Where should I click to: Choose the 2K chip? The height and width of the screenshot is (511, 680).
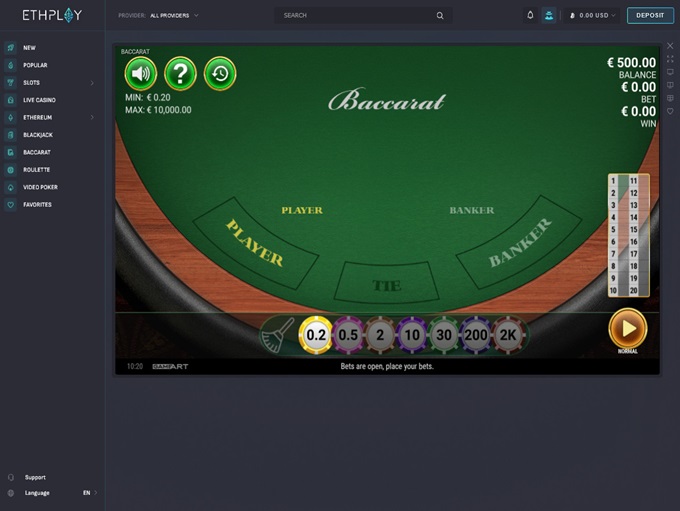(507, 335)
